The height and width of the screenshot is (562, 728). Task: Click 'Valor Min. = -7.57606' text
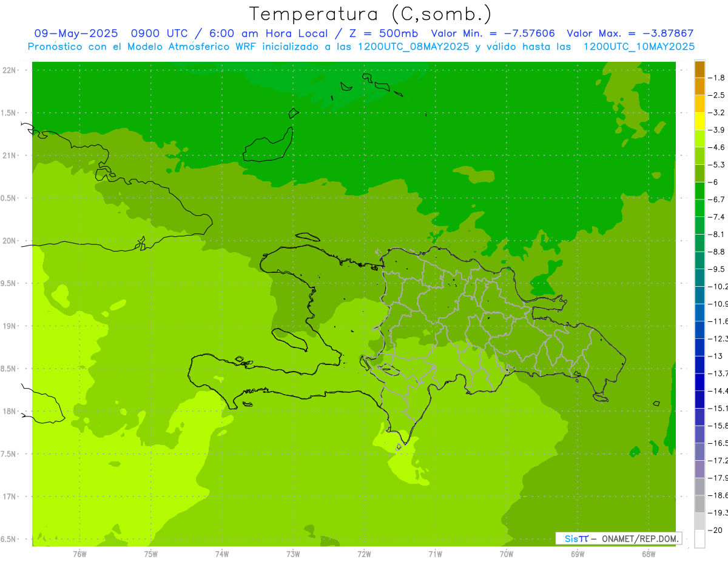click(x=493, y=34)
